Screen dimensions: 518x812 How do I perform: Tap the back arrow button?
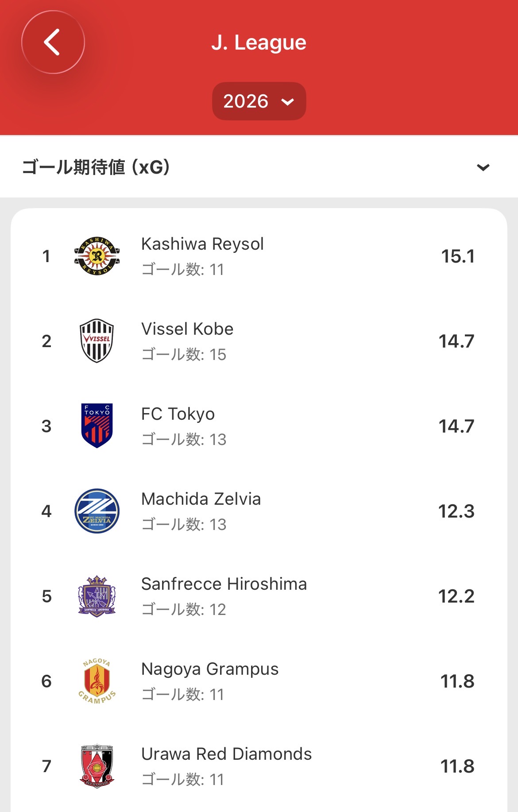(53, 43)
